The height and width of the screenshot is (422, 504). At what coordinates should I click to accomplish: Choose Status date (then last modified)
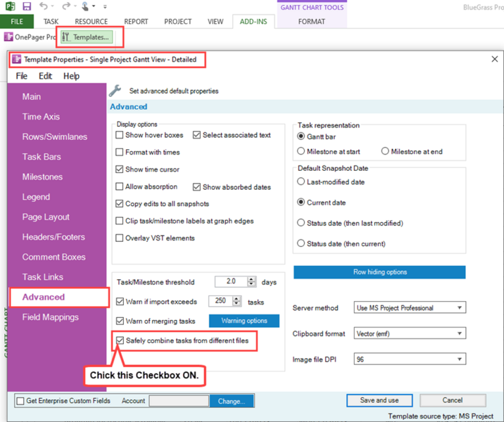pos(301,222)
